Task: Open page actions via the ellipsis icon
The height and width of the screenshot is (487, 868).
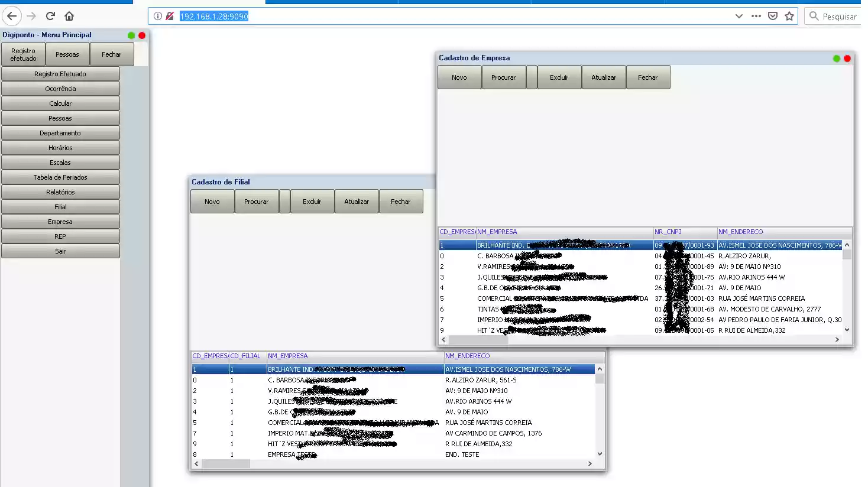Action: (x=756, y=16)
